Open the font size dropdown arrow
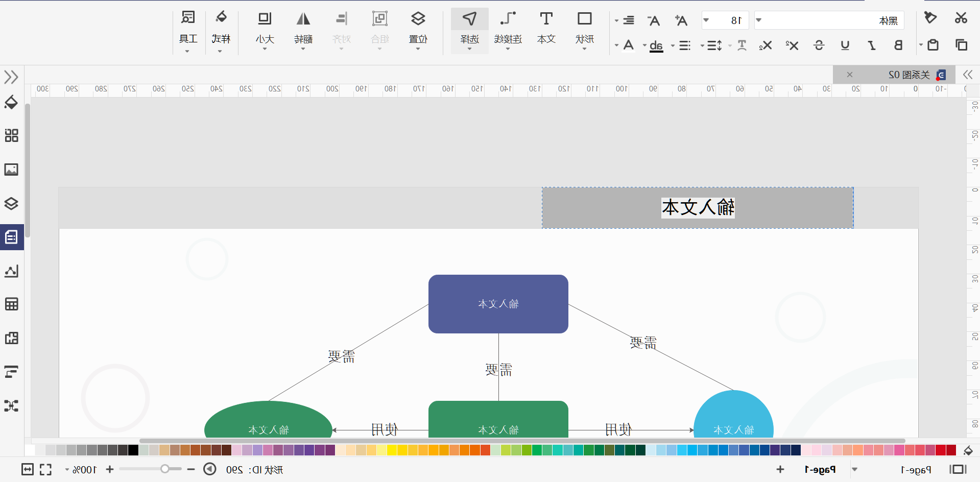980x482 pixels. pyautogui.click(x=706, y=20)
